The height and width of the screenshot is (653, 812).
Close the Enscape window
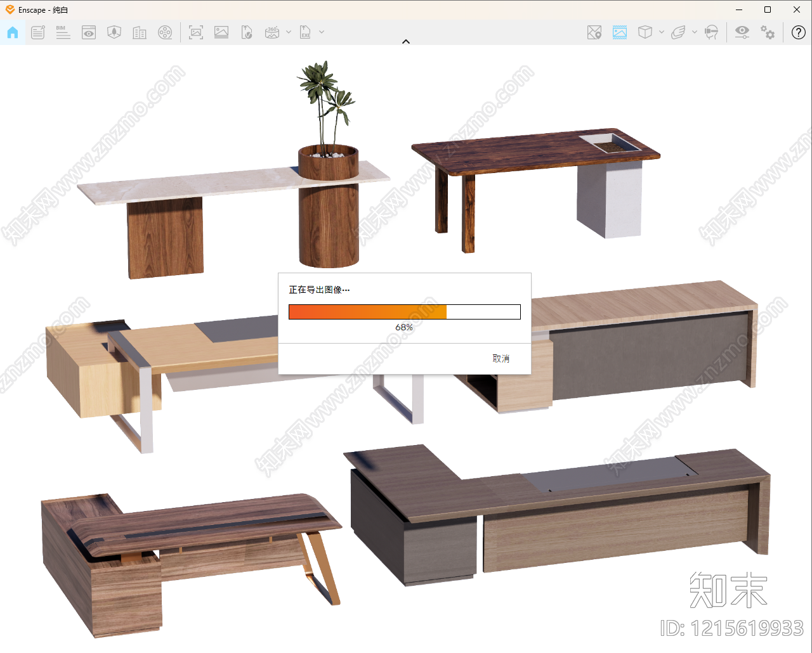tap(797, 10)
